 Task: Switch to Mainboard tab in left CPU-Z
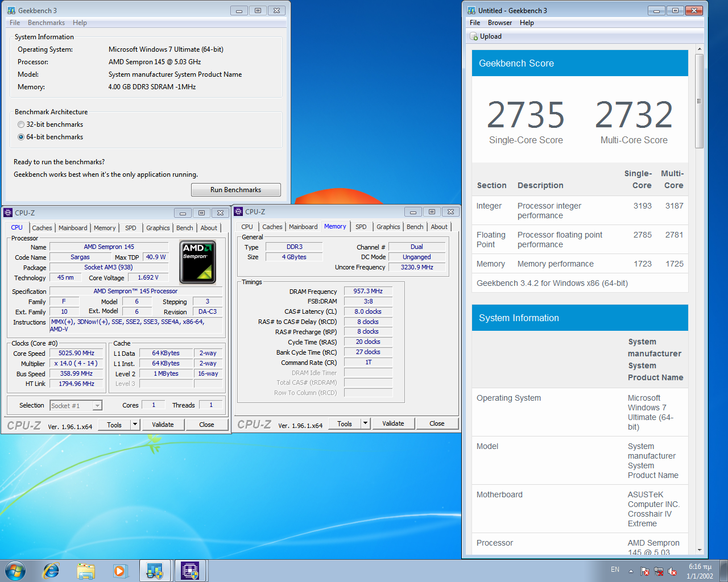point(73,228)
